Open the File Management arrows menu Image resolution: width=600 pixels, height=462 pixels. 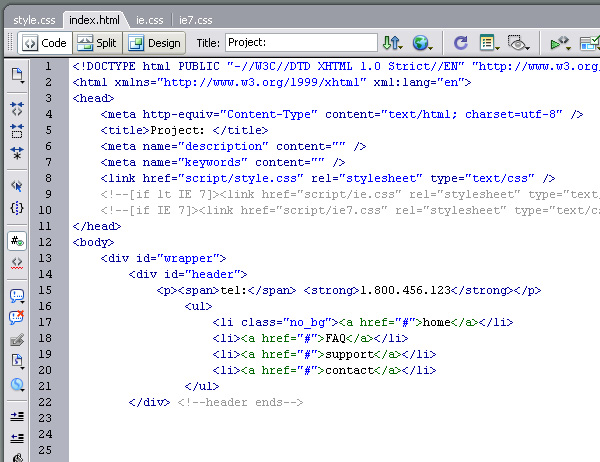tap(393, 42)
